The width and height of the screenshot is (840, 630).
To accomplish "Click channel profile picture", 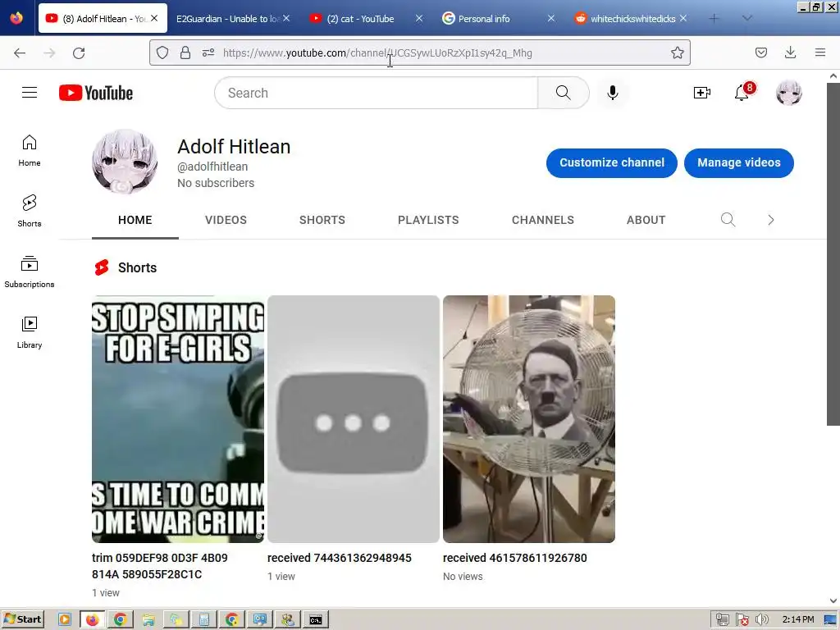I will point(125,162).
